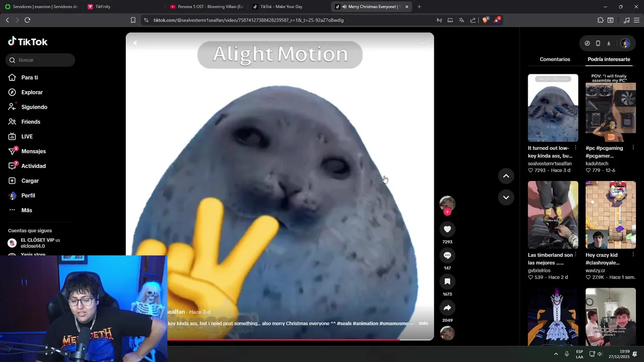
Task: Click the share page icon in address bar
Action: tap(473, 20)
